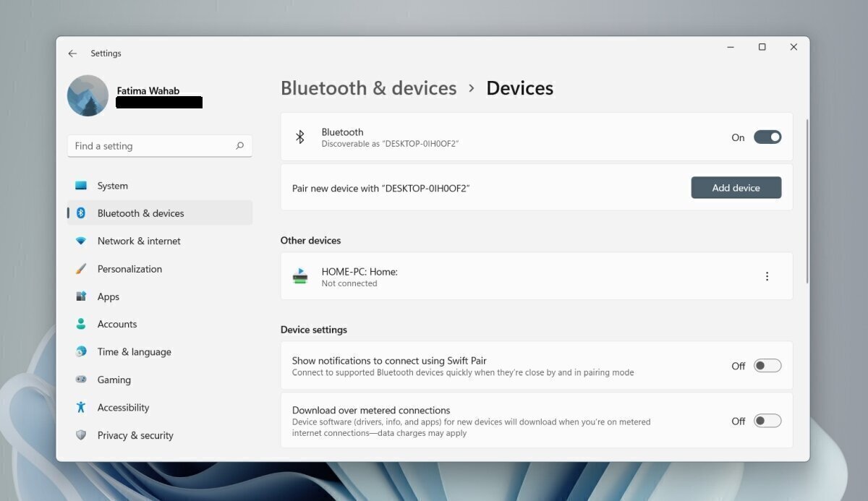Select the Accounts person icon
Image resolution: width=868 pixels, height=501 pixels.
point(81,324)
